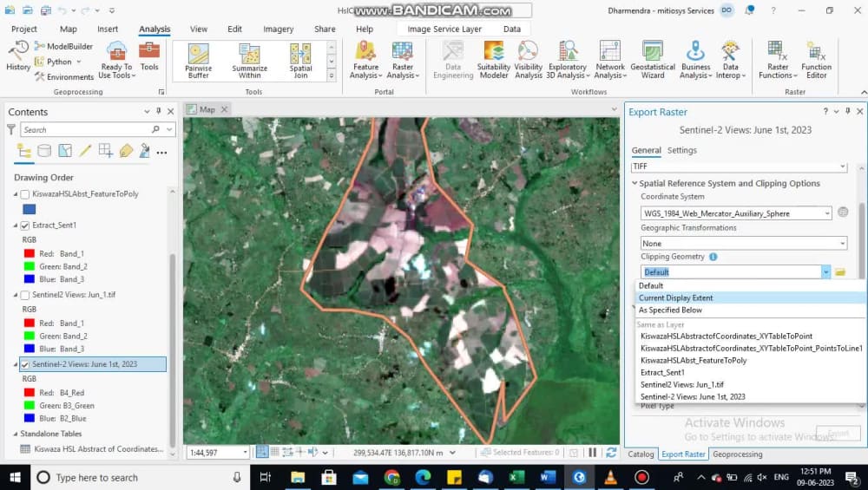Click the coordinate system globe icon

tap(843, 212)
